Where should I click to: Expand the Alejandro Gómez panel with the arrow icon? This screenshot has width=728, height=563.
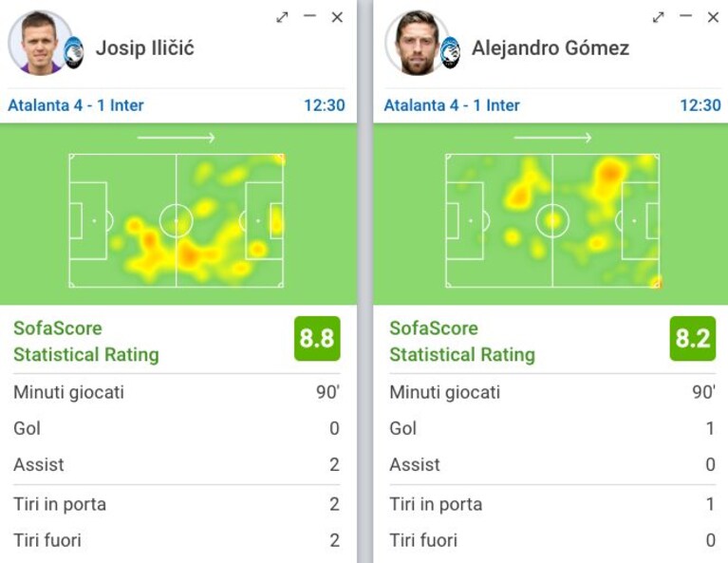point(658,17)
